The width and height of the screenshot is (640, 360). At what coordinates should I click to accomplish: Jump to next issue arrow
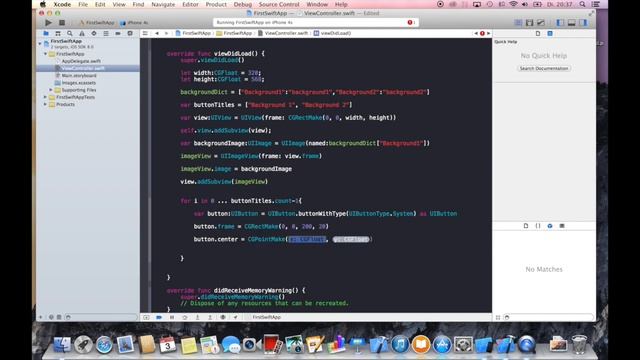coord(488,33)
